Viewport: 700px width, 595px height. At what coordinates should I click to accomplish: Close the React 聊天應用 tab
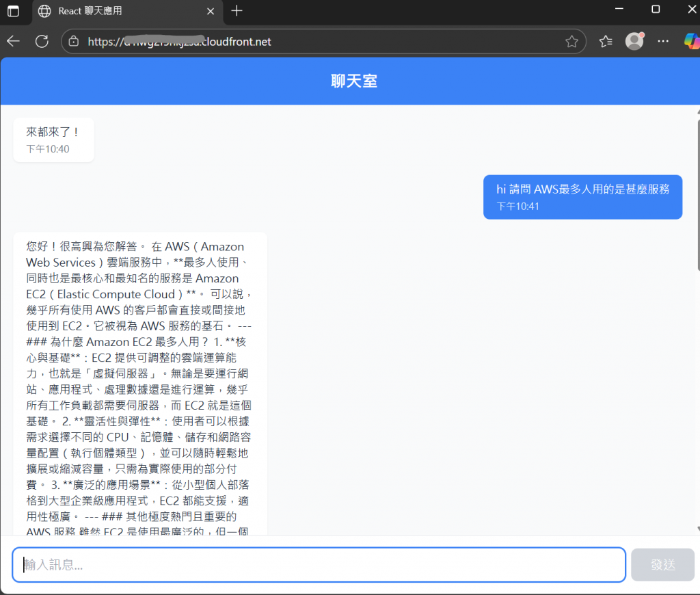tap(211, 11)
